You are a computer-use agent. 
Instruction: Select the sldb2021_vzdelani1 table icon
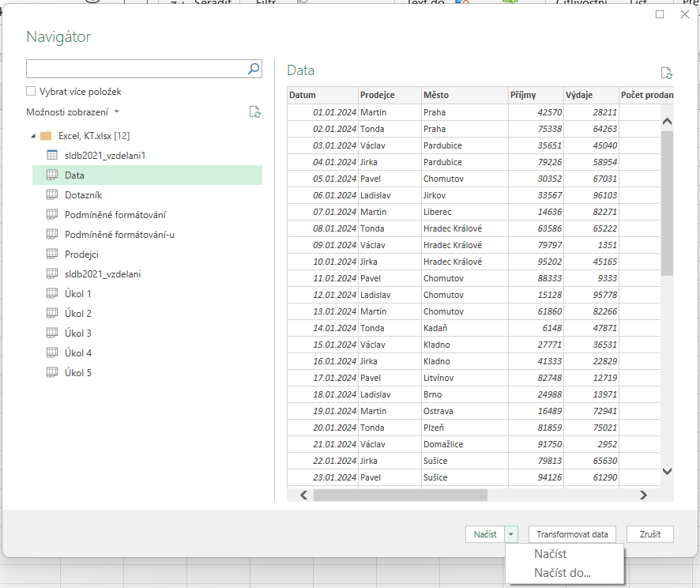click(x=52, y=156)
